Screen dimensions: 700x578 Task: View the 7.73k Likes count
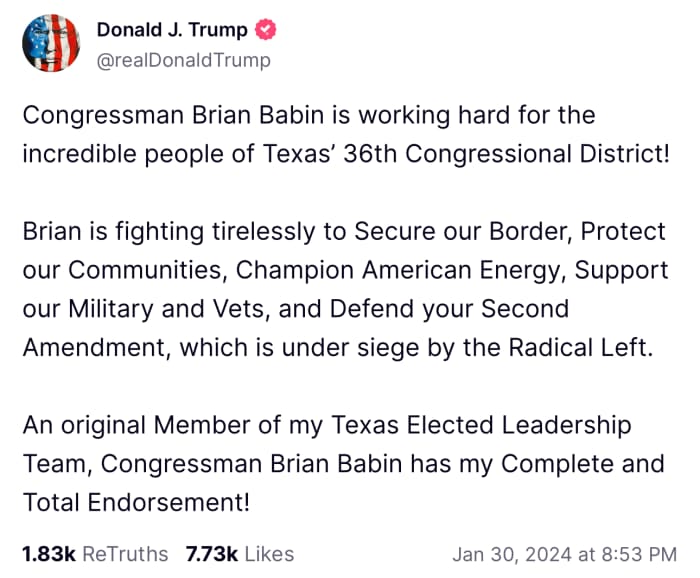[x=212, y=554]
